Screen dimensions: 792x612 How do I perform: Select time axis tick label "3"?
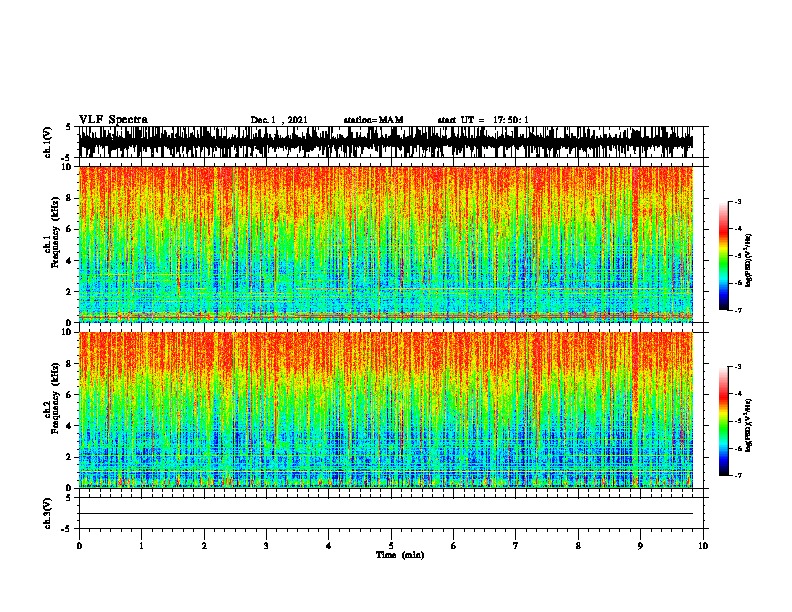(x=266, y=546)
